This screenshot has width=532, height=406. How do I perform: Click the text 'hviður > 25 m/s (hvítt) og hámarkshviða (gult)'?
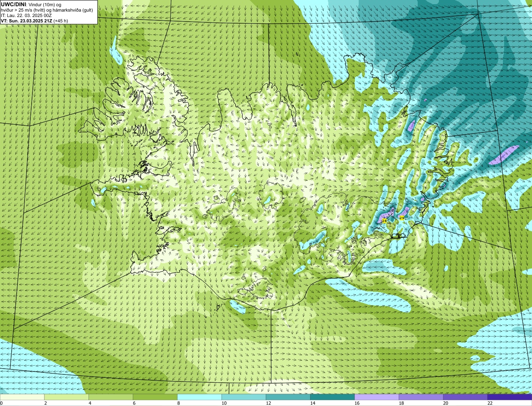tap(47, 10)
